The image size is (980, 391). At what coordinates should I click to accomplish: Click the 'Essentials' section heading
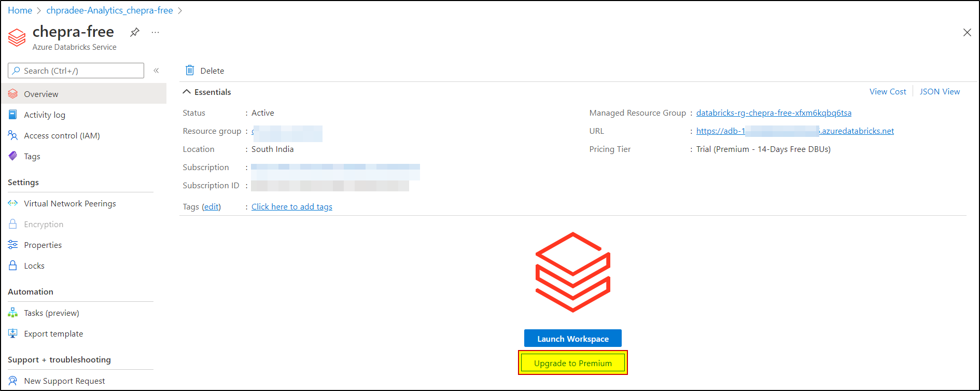tap(213, 92)
